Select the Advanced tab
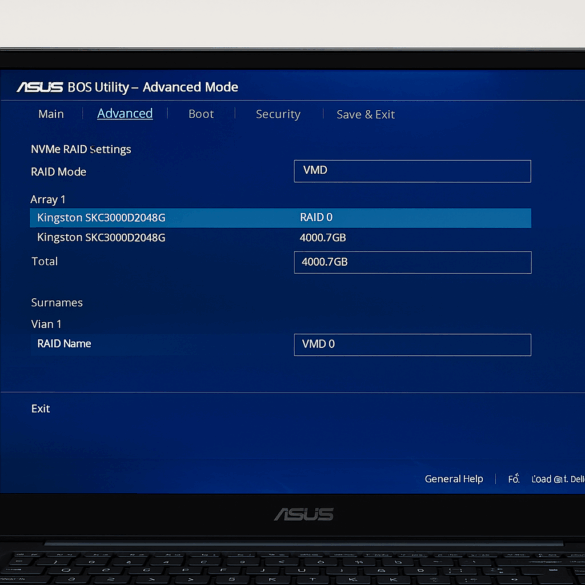The width and height of the screenshot is (585, 585). [x=125, y=113]
